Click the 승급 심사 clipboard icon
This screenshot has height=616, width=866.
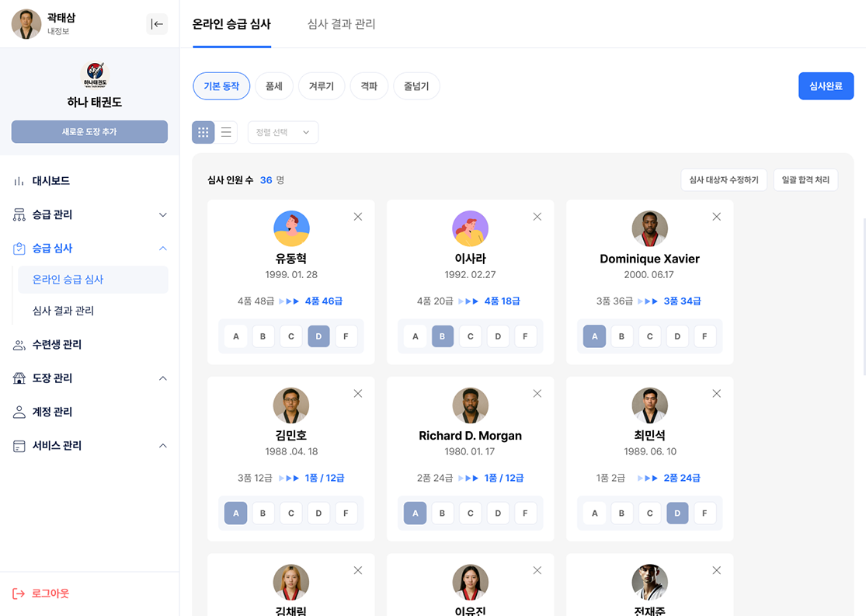19,248
